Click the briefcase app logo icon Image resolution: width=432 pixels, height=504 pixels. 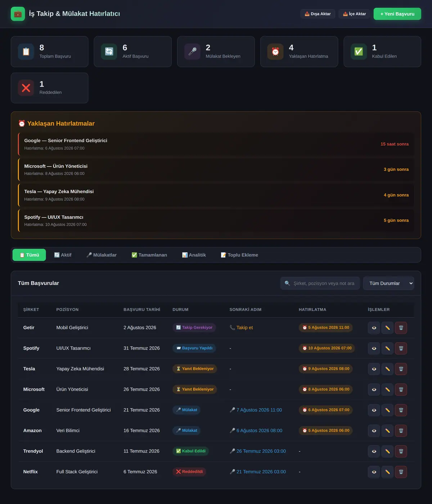[18, 14]
